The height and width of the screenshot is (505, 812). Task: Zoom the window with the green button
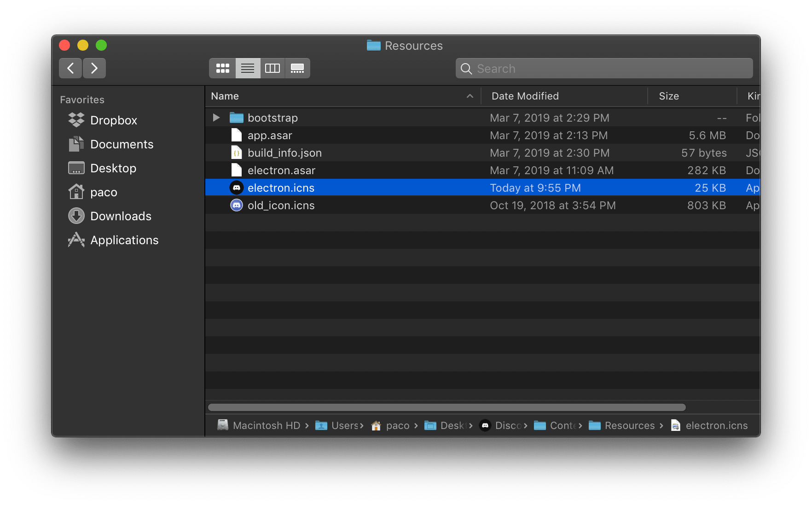[101, 45]
